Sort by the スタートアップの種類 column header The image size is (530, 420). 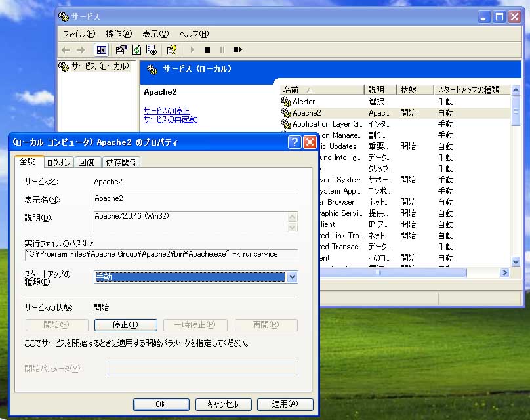pos(472,90)
